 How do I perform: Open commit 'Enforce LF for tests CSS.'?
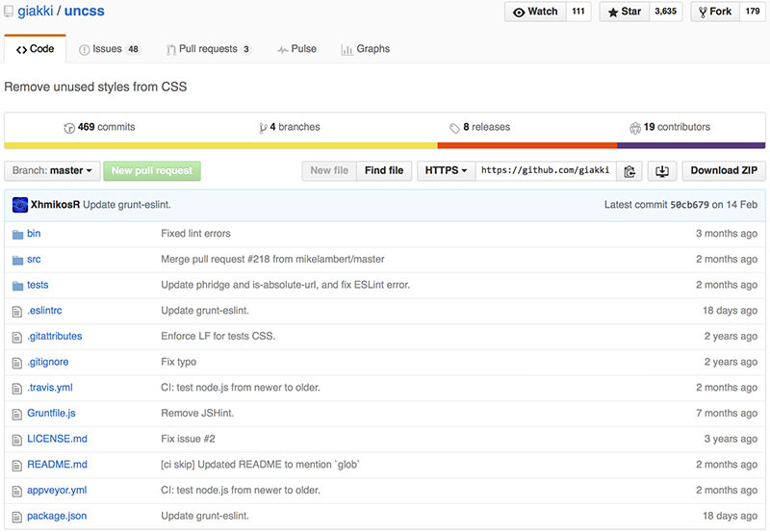pos(218,336)
